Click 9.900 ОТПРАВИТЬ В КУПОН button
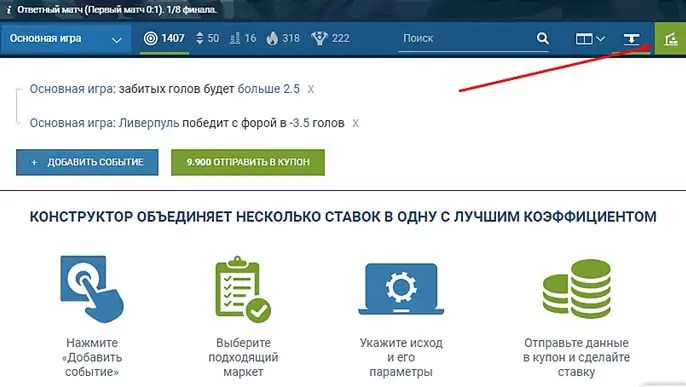This screenshot has width=686, height=387. (x=248, y=162)
